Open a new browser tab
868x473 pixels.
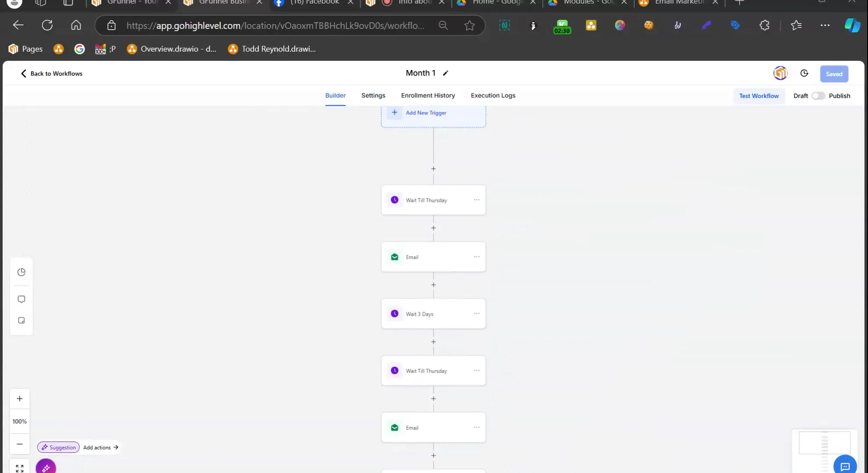[739, 3]
